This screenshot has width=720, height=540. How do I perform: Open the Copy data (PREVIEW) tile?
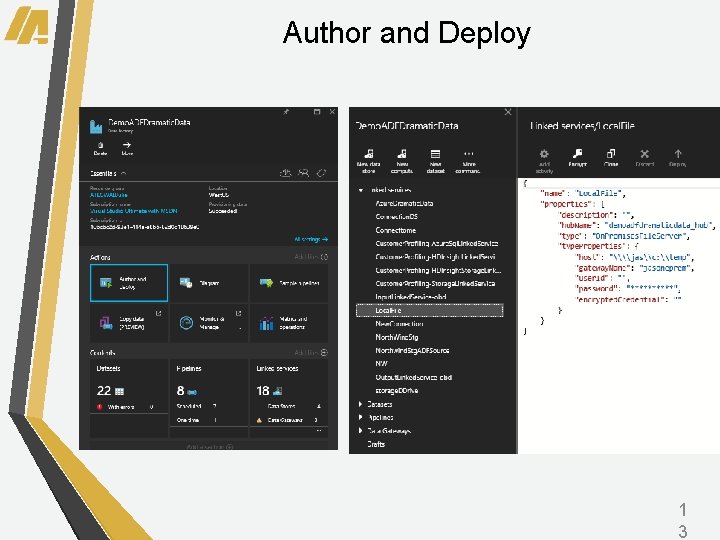click(x=129, y=323)
